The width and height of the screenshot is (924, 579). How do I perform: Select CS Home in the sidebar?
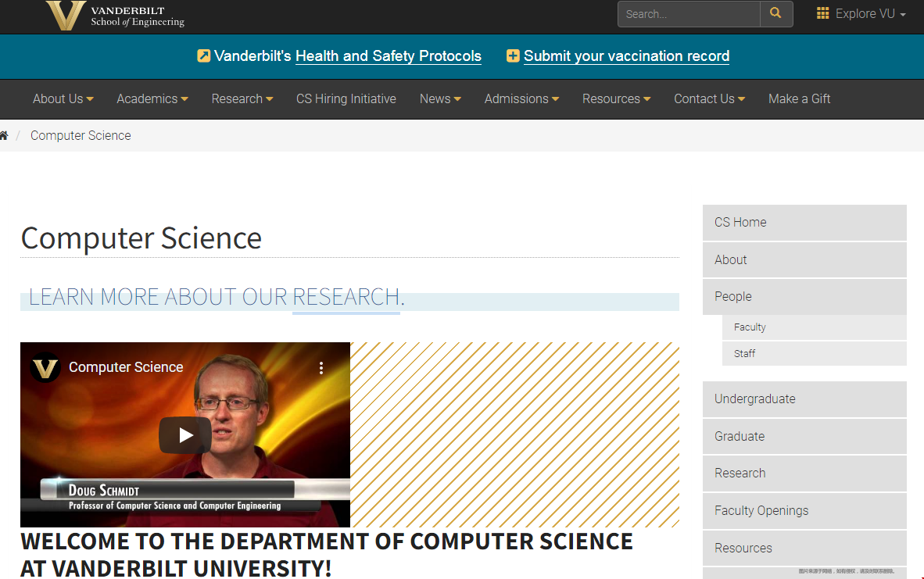click(x=804, y=222)
